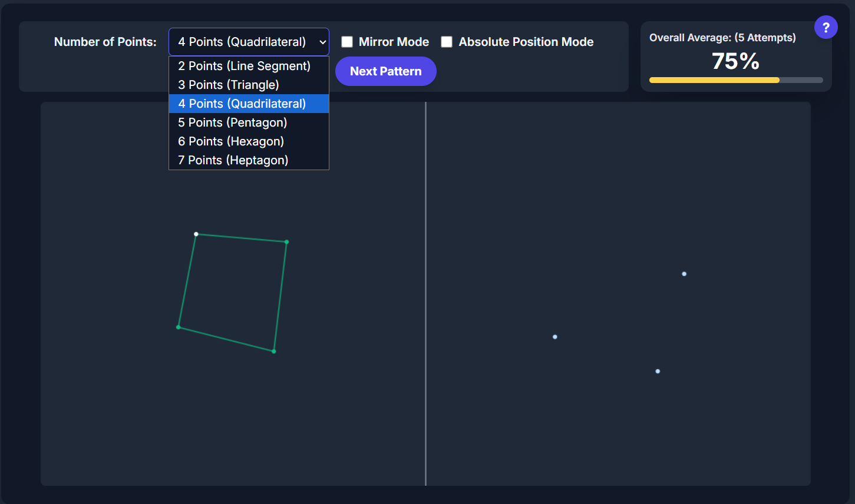This screenshot has height=504, width=855.
Task: Click the Number of Points label
Action: click(x=105, y=42)
